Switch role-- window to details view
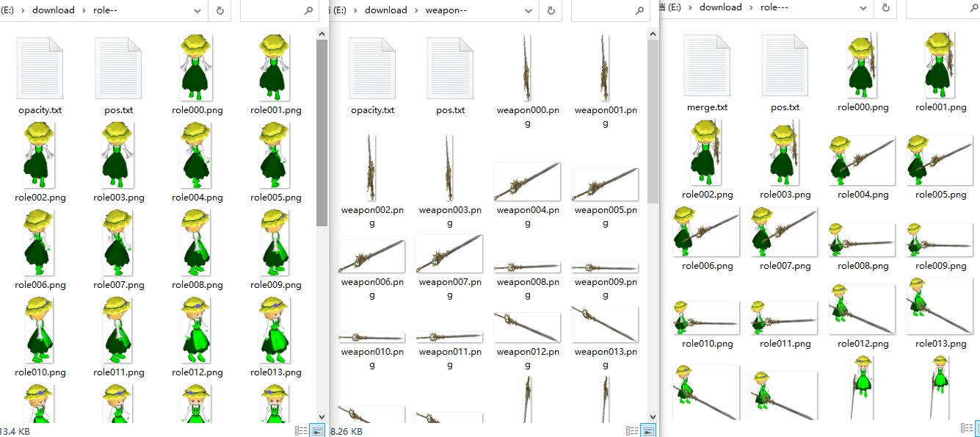The image size is (980, 437). point(301,431)
